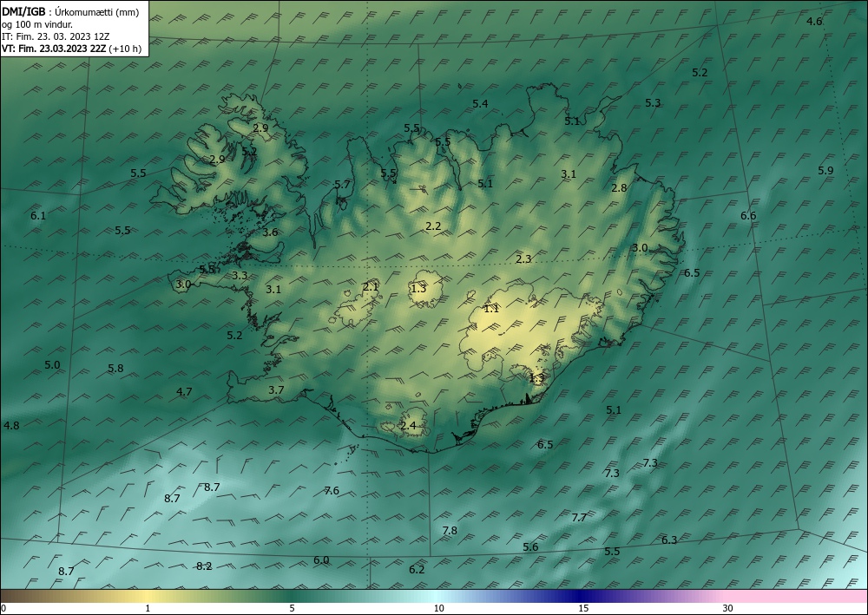Pick the dark navy segment of the color scale
The width and height of the screenshot is (868, 615).
tap(582, 596)
